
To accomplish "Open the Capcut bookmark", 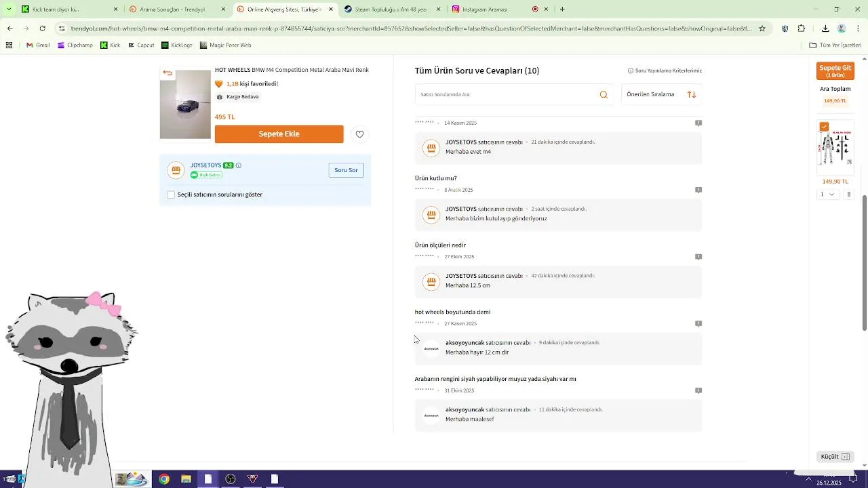I will [x=140, y=45].
